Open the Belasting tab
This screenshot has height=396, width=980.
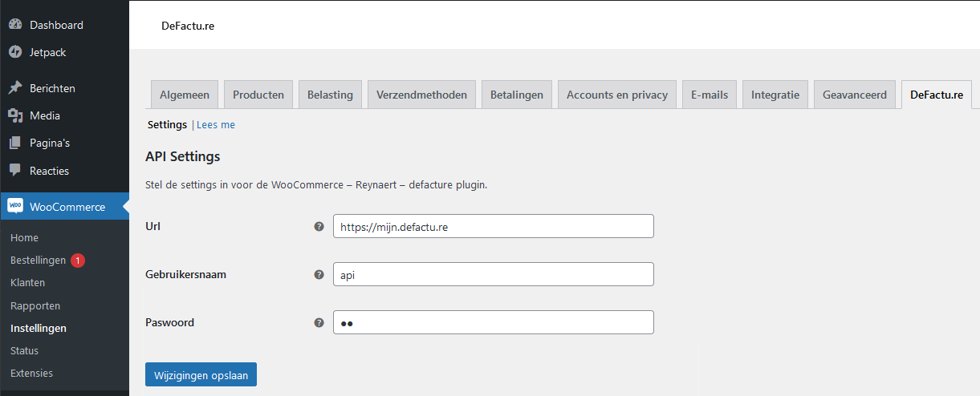coord(330,95)
